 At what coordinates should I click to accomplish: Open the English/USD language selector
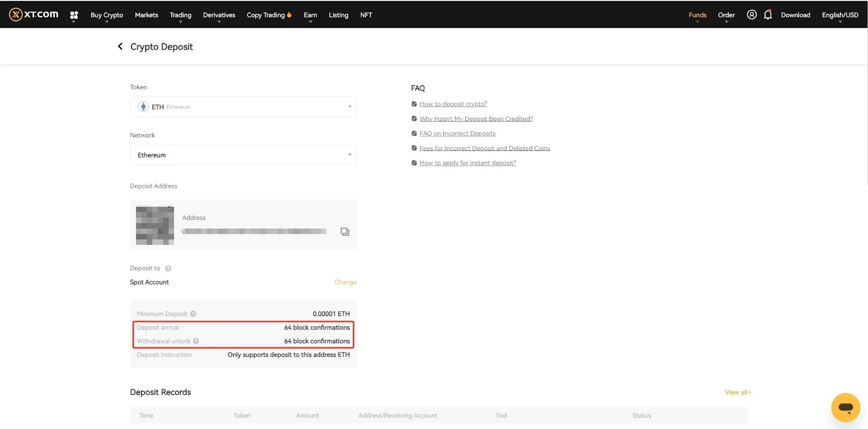[840, 15]
